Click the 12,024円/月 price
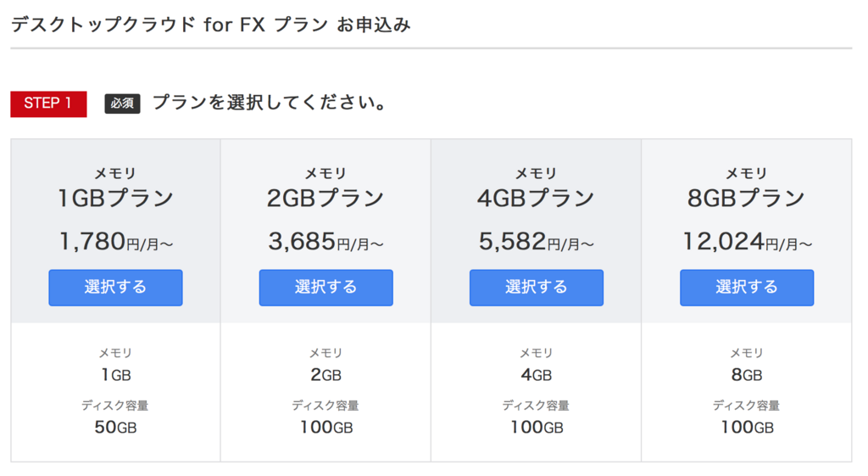Image resolution: width=868 pixels, height=476 pixels. (x=746, y=243)
